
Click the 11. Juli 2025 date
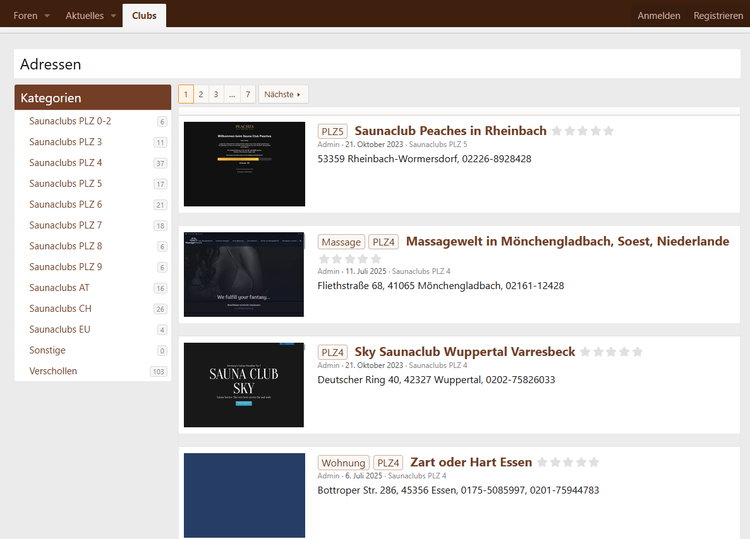point(365,271)
